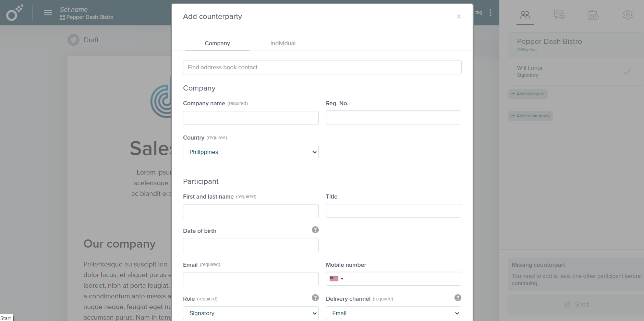This screenshot has width=644, height=321.
Task: Open the Role dropdown set to Signatory
Action: point(251,313)
